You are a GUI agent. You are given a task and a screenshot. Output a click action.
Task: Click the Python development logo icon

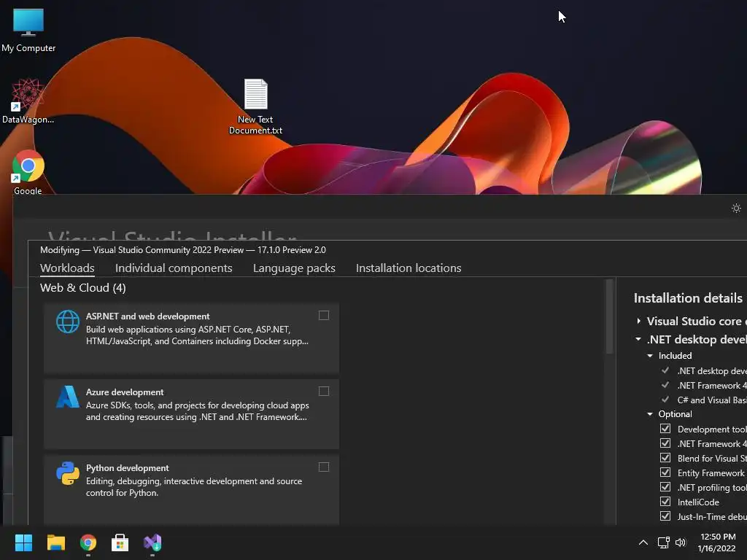click(68, 473)
